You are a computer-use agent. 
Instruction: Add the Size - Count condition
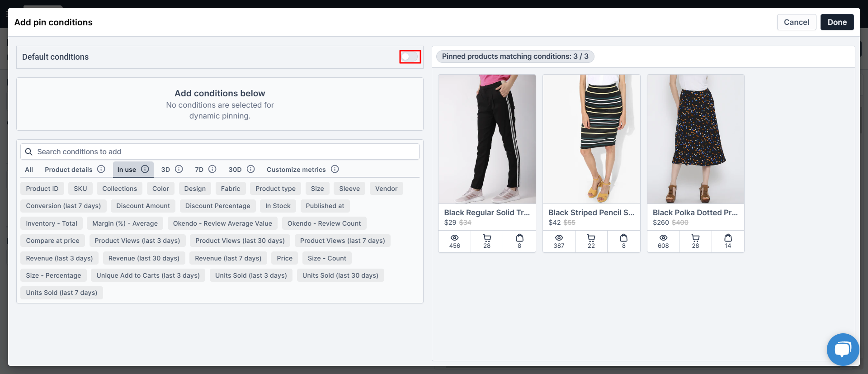327,258
